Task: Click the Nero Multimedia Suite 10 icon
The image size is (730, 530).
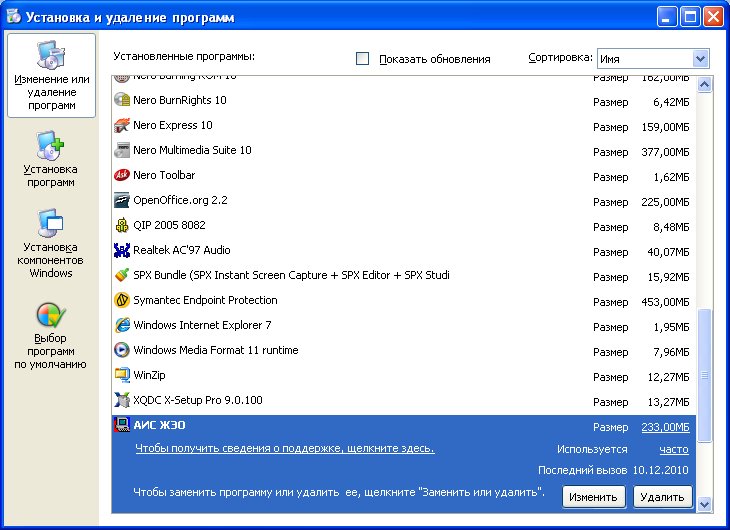Action: (x=122, y=150)
